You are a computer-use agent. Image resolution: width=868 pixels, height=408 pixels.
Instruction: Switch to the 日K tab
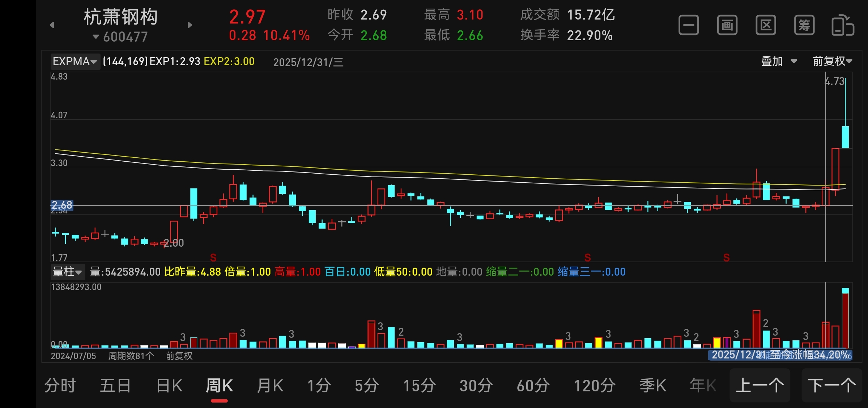(x=169, y=386)
